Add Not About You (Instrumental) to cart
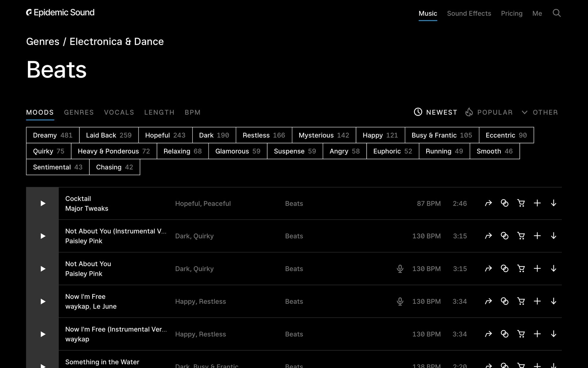588x368 pixels. tap(521, 236)
